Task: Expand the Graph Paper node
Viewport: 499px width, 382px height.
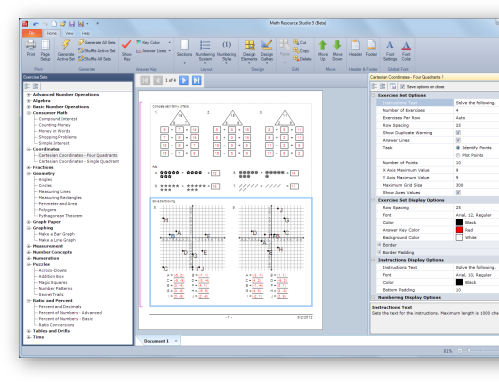Action: pos(29,222)
